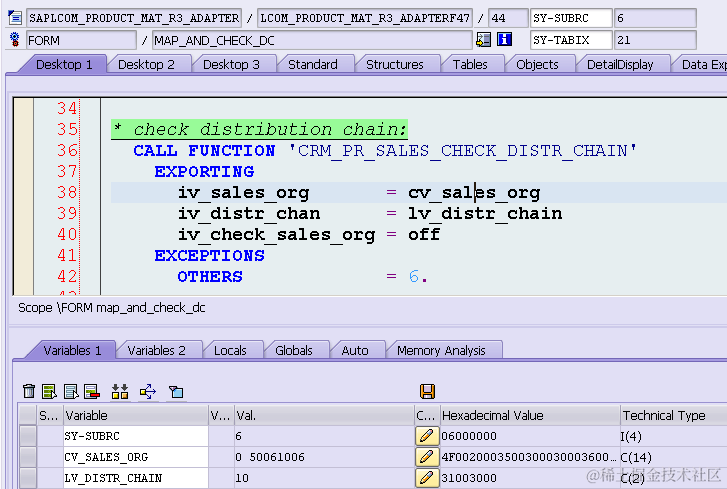Viewport: 727px width, 489px height.
Task: Click line number 40 in the gutter
Action: [67, 234]
